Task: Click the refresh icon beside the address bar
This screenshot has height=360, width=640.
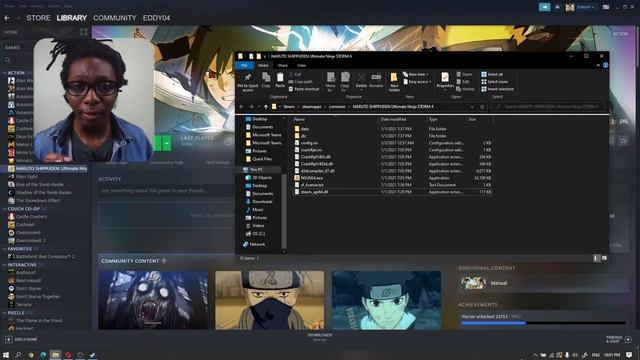Action: 482,107
